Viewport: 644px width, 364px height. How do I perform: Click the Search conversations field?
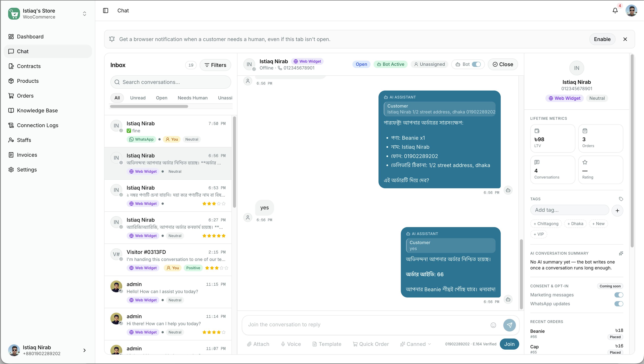pos(170,82)
